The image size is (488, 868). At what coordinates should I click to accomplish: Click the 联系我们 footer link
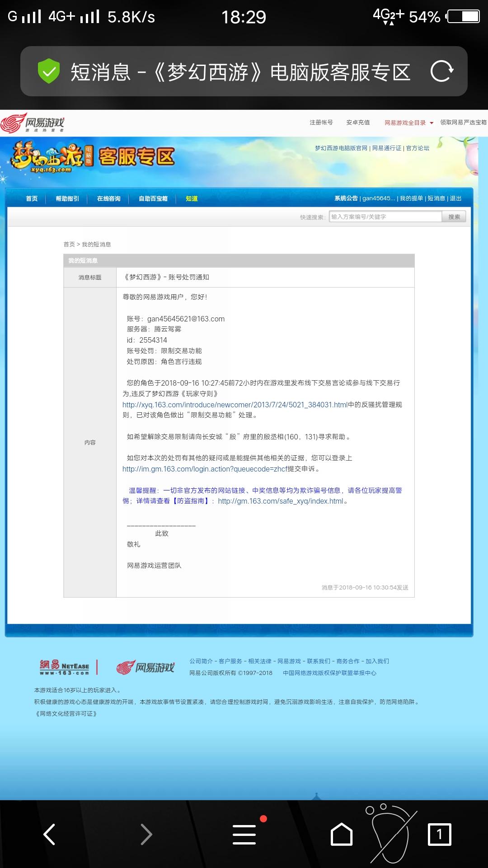[319, 661]
